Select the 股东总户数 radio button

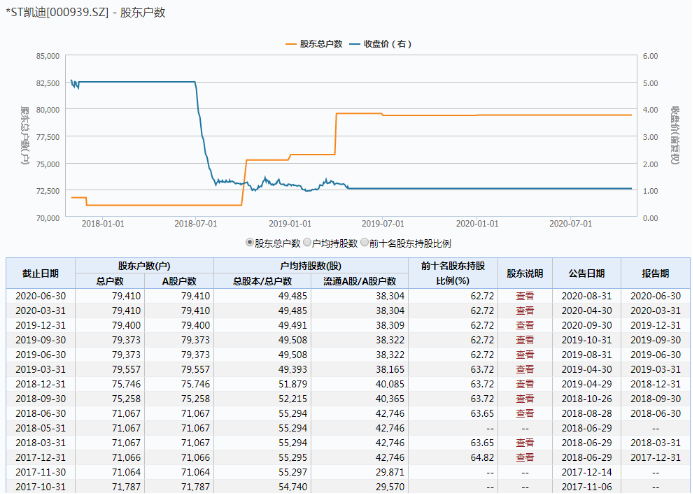[x=249, y=243]
